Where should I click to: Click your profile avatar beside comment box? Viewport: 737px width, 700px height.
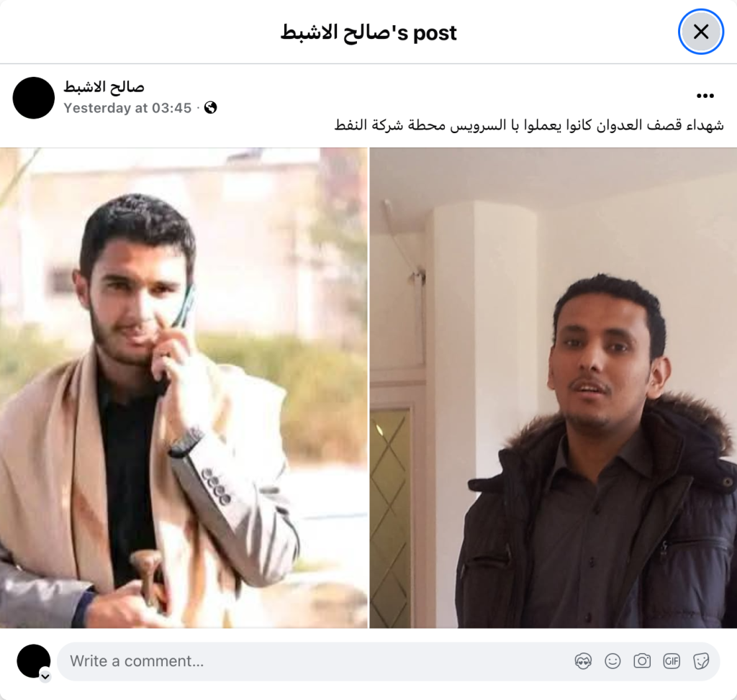[x=33, y=661]
